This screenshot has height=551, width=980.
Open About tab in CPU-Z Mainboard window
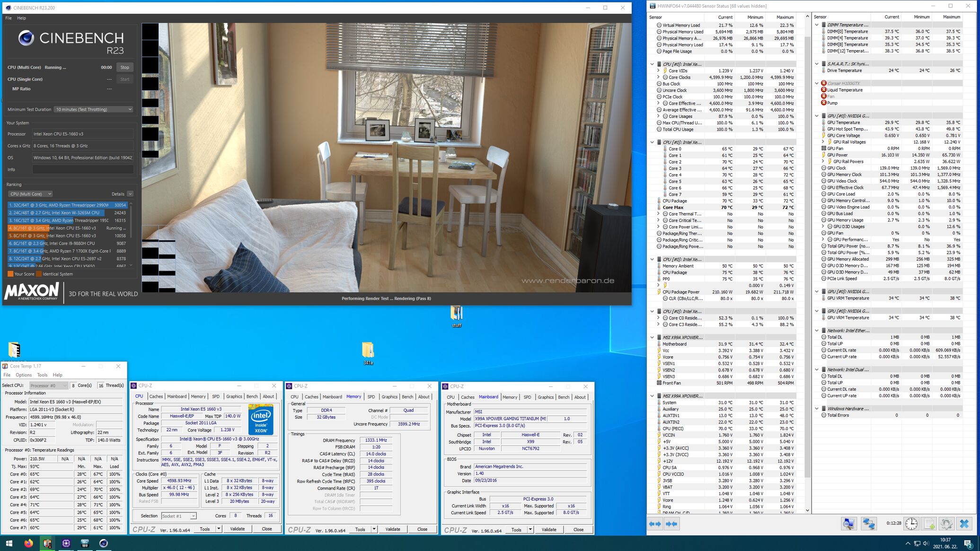[580, 397]
